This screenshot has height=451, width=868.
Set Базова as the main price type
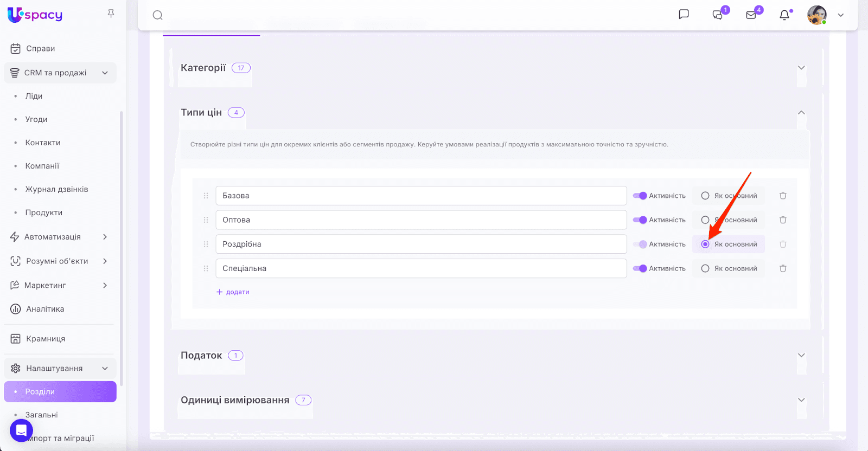705,196
